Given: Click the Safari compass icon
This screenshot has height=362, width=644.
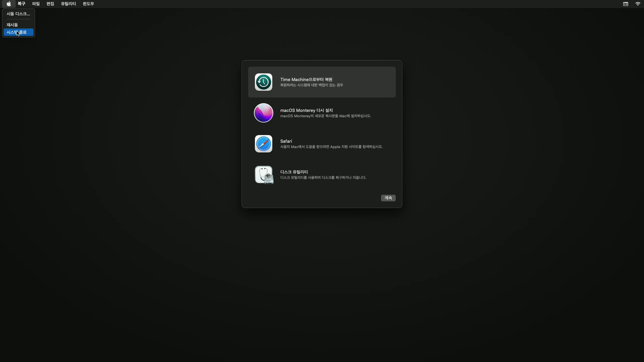Looking at the screenshot, I should (x=263, y=144).
